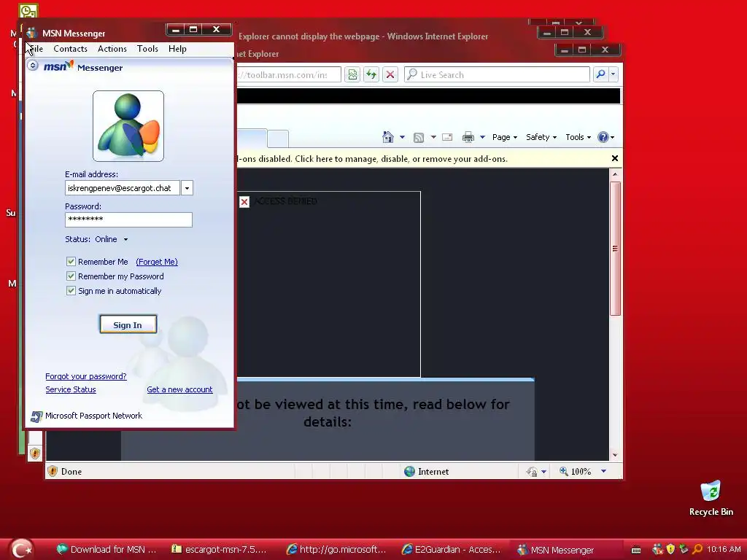Click the Password field

click(128, 219)
